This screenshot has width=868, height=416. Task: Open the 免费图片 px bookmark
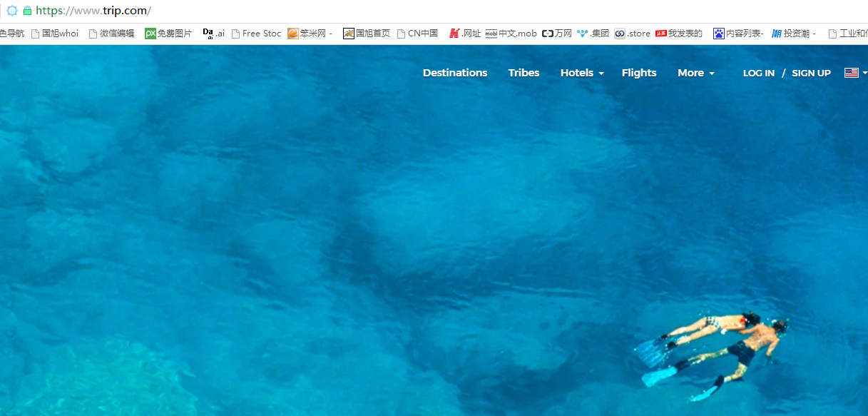tap(168, 34)
